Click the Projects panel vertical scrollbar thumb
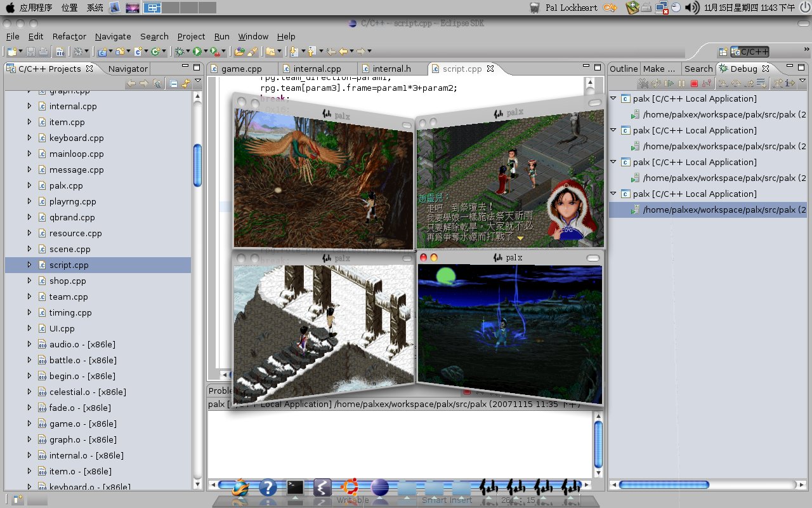 [197, 165]
